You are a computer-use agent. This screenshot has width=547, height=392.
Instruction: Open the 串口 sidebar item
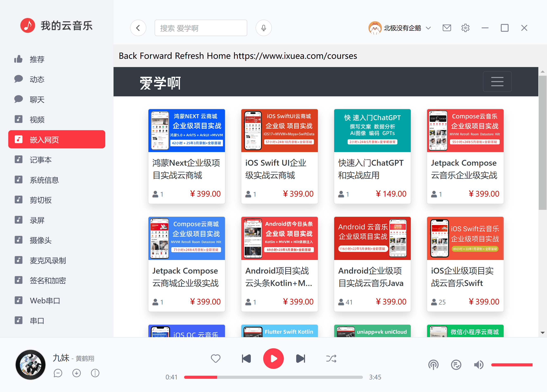pyautogui.click(x=57, y=321)
